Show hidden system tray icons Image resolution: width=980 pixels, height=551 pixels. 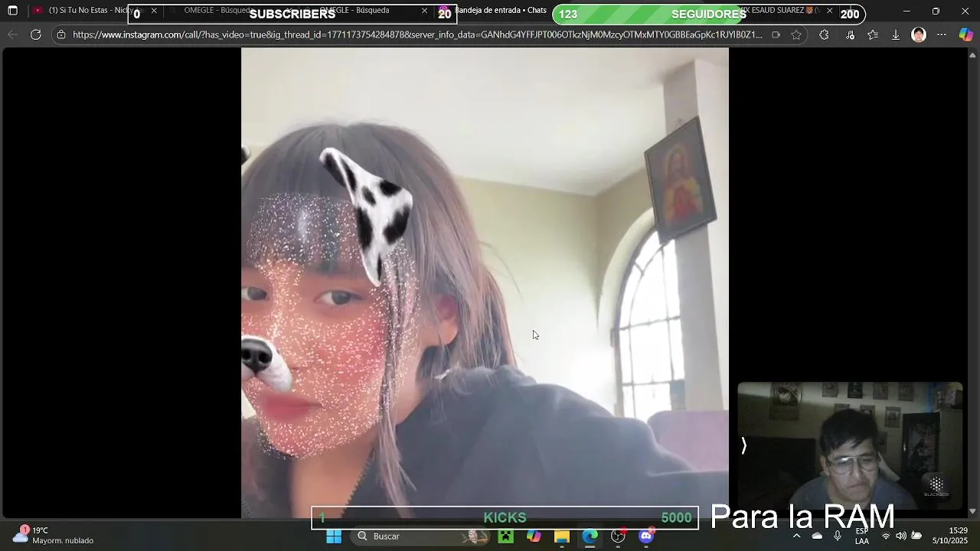point(797,536)
